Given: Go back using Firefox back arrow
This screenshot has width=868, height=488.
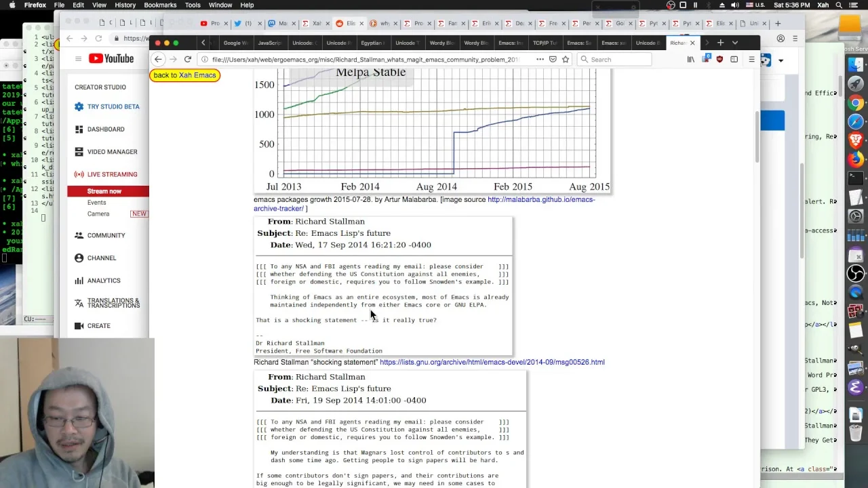Looking at the screenshot, I should coord(158,60).
